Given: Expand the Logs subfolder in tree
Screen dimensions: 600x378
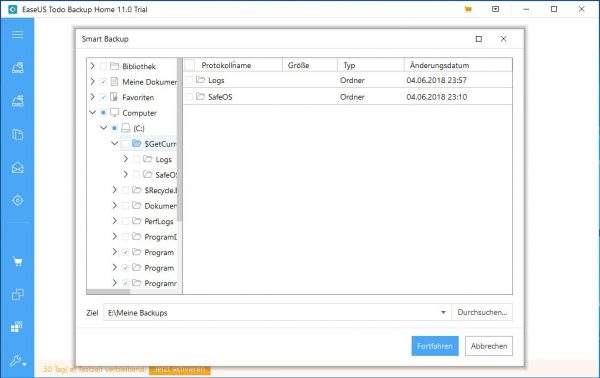Looking at the screenshot, I should point(126,159).
